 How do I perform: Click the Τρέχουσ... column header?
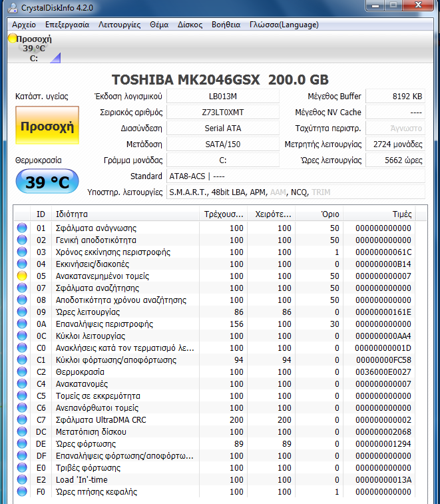[x=224, y=214]
